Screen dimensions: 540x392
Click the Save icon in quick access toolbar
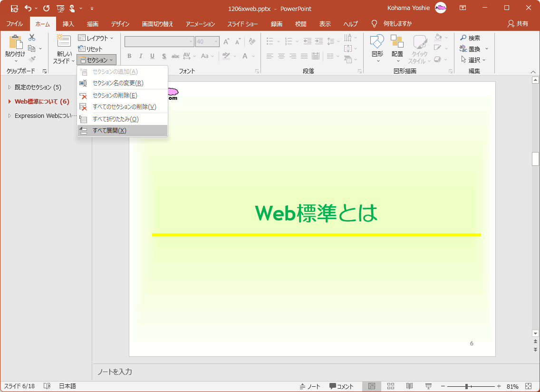[14, 8]
